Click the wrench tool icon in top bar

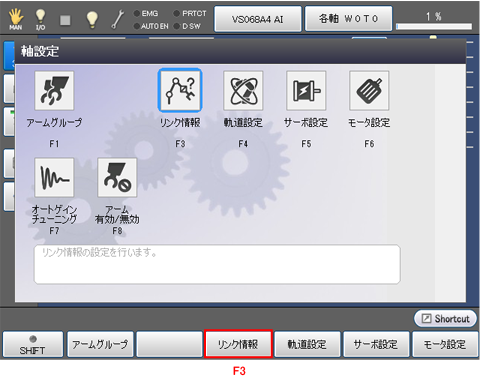point(117,19)
